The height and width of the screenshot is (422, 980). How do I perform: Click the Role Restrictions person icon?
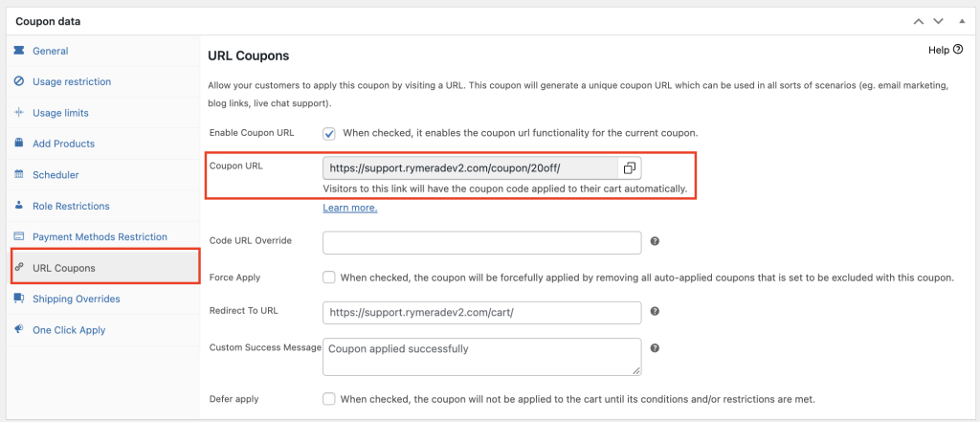pos(19,205)
